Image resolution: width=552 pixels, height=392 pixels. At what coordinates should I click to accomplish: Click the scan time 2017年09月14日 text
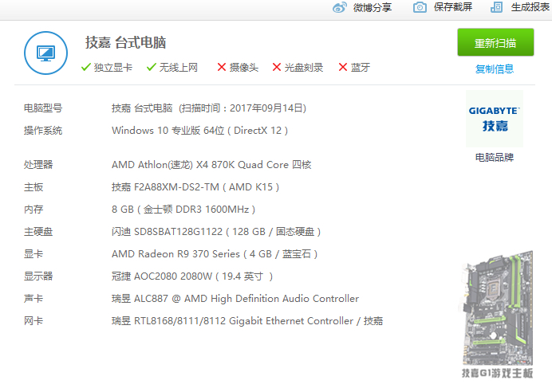(242, 108)
